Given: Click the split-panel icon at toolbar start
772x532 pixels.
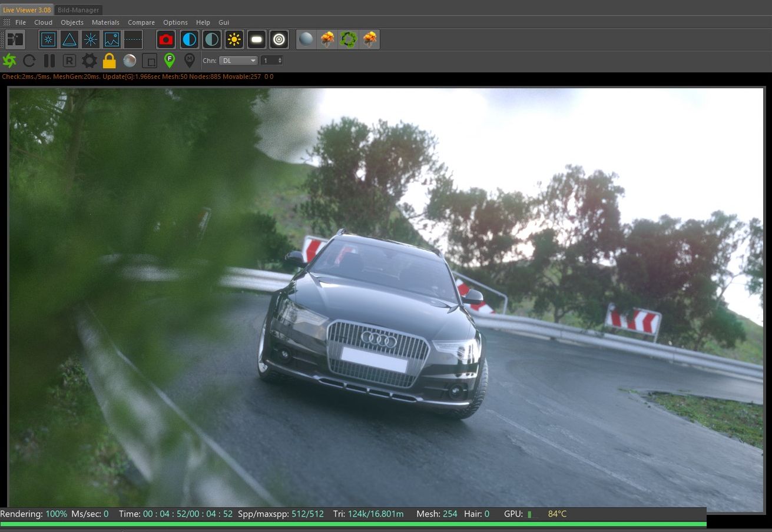Looking at the screenshot, I should (x=15, y=39).
